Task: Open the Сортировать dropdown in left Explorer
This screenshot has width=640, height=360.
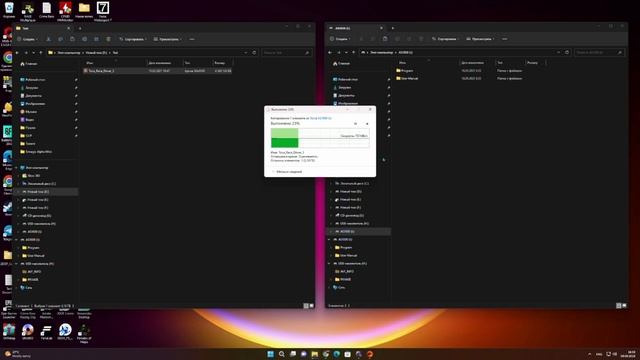Action: tap(133, 39)
